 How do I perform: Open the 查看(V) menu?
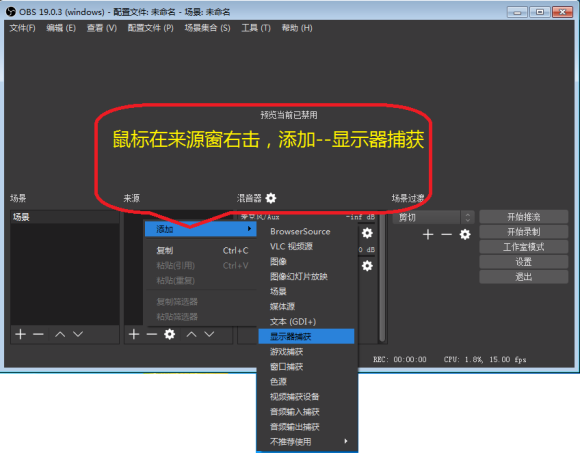102,28
